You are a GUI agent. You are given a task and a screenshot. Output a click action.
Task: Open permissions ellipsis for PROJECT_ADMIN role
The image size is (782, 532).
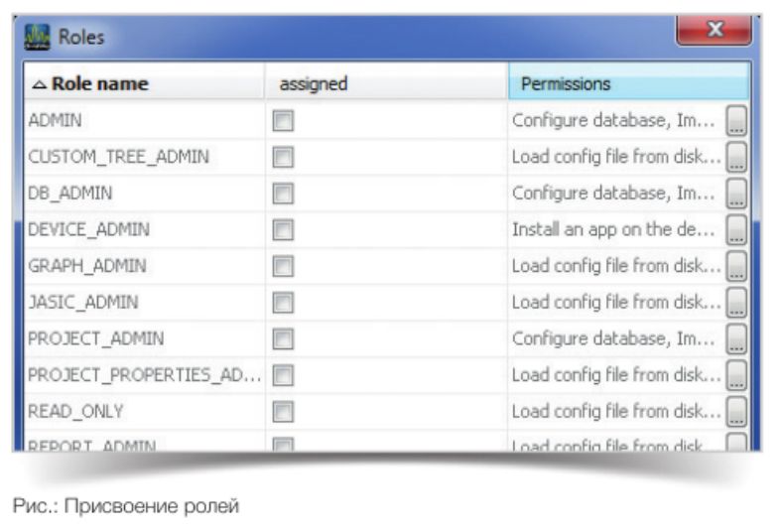pyautogui.click(x=736, y=339)
